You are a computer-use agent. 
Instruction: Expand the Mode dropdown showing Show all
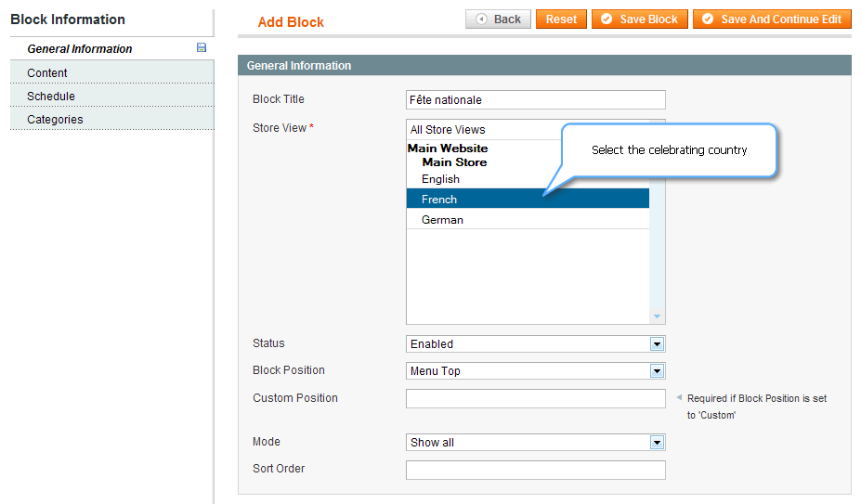(x=657, y=443)
